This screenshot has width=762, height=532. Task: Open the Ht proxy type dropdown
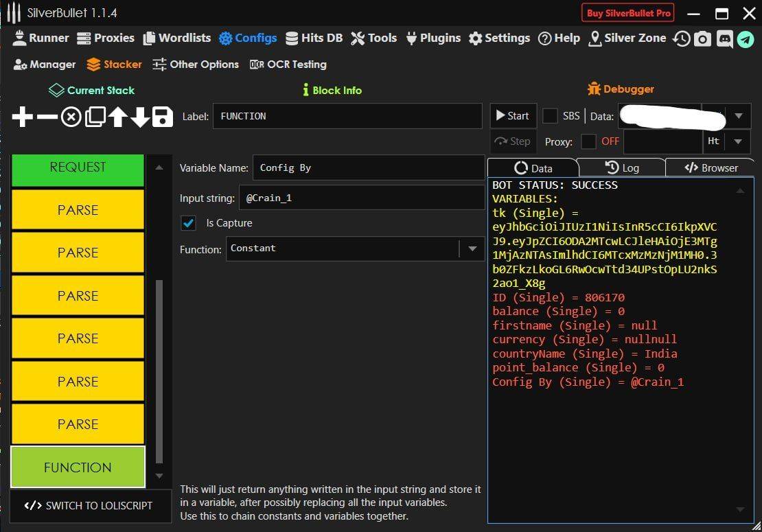(738, 141)
